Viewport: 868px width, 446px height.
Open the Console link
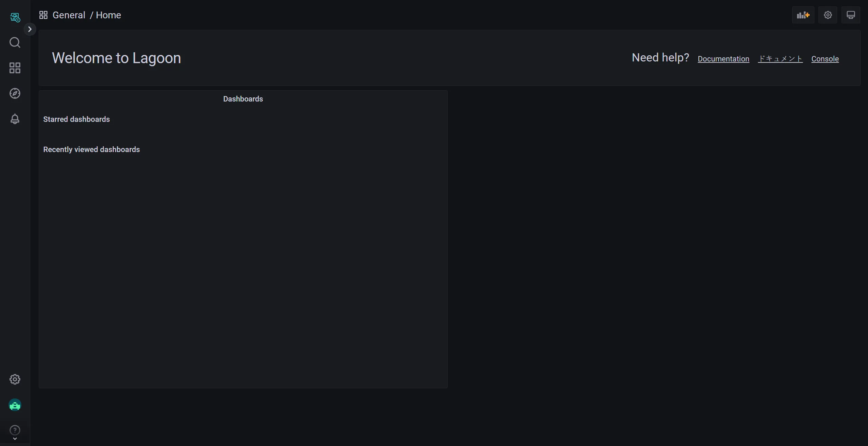tap(825, 59)
